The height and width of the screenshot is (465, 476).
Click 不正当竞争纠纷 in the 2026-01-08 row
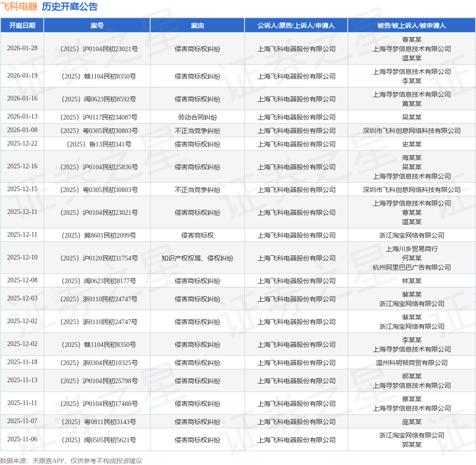click(197, 131)
